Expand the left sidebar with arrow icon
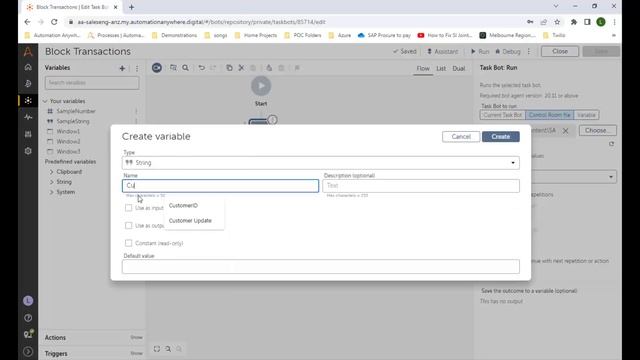The height and width of the screenshot is (360, 640). coord(28,351)
